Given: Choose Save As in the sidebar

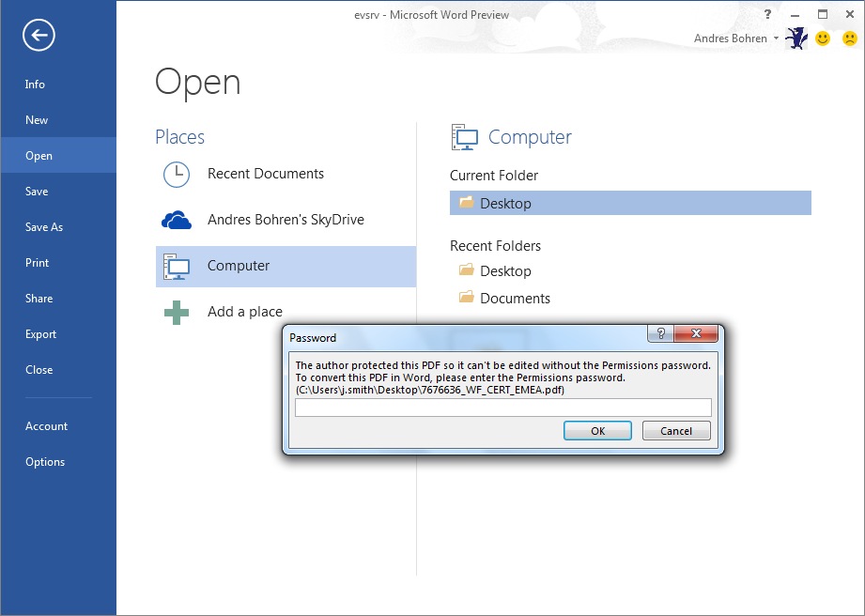Looking at the screenshot, I should [43, 226].
